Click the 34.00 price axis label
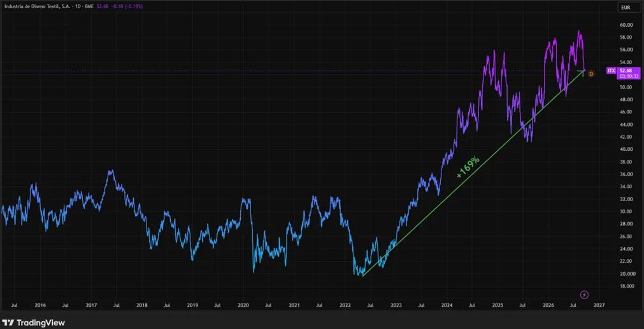 626,186
